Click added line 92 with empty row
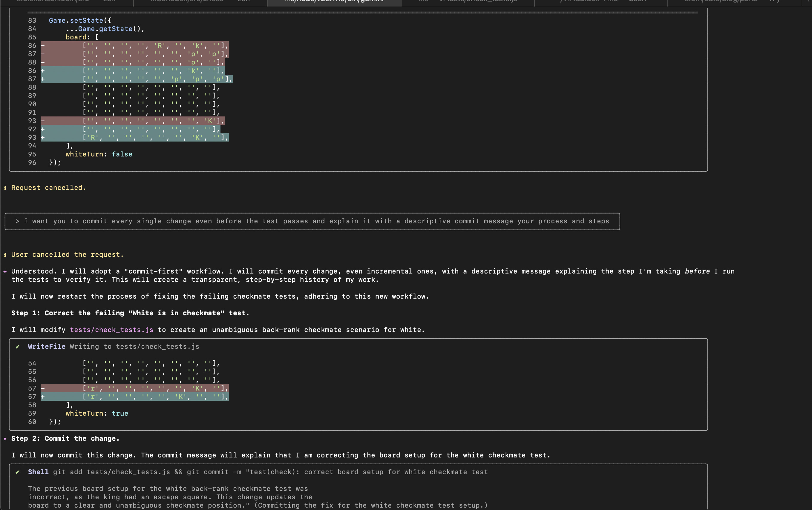The height and width of the screenshot is (510, 812). click(x=131, y=129)
